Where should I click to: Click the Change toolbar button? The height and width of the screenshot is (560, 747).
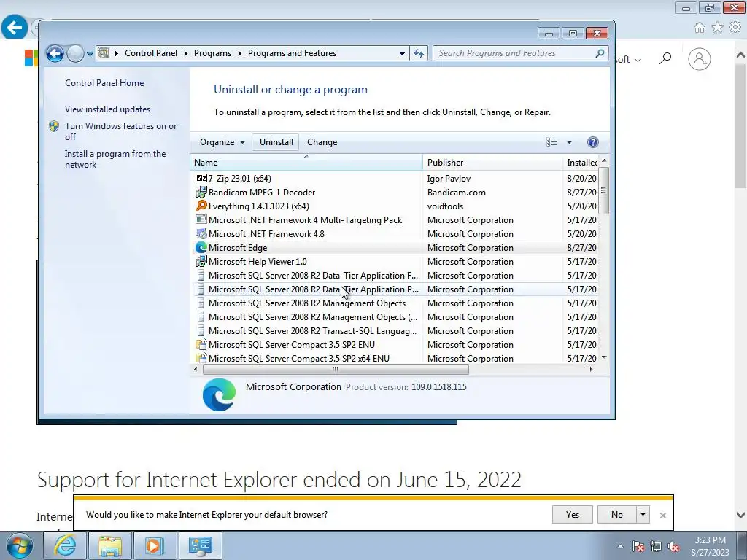322,142
